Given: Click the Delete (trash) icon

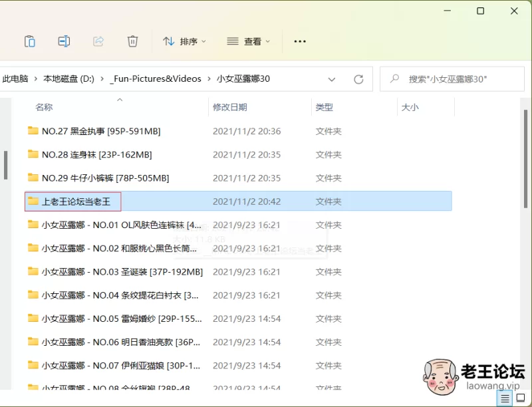Looking at the screenshot, I should tap(132, 41).
